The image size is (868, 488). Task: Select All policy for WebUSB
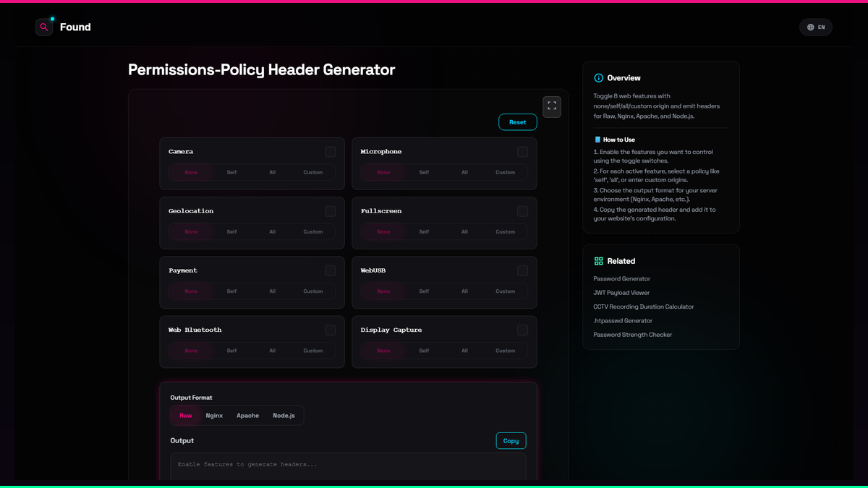coord(464,291)
